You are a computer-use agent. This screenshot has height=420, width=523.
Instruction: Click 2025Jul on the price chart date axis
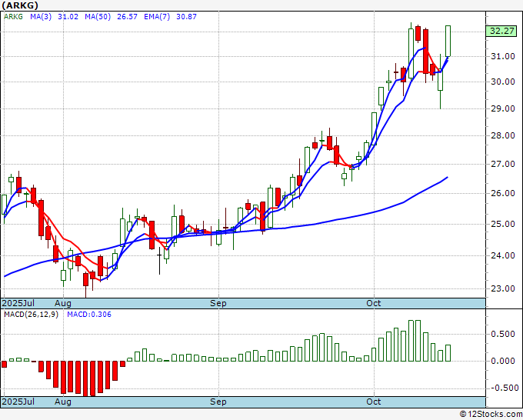(18, 303)
